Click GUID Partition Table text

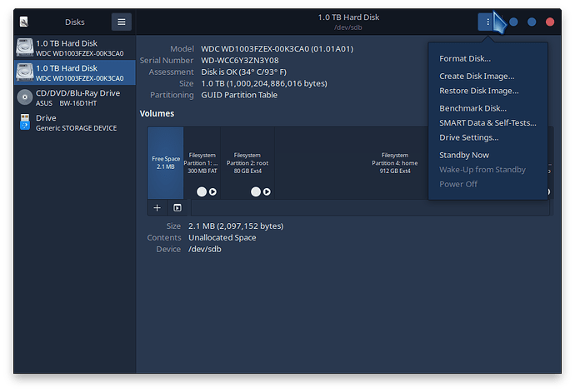239,95
